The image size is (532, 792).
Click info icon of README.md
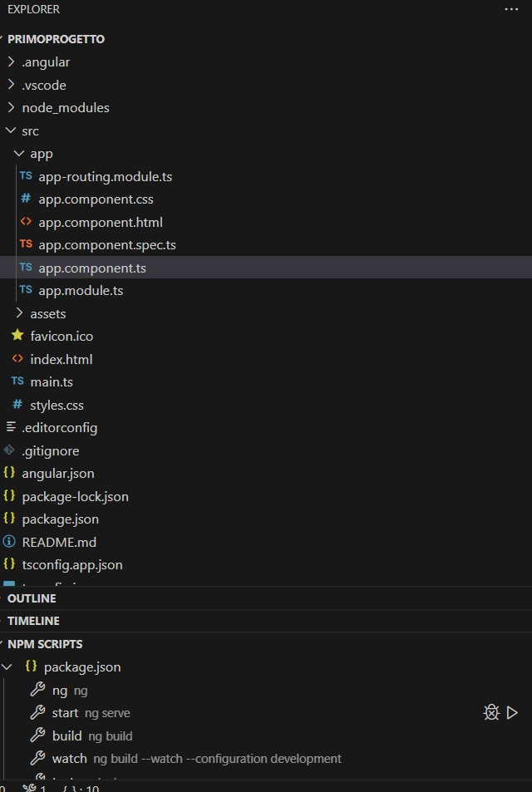pyautogui.click(x=9, y=542)
